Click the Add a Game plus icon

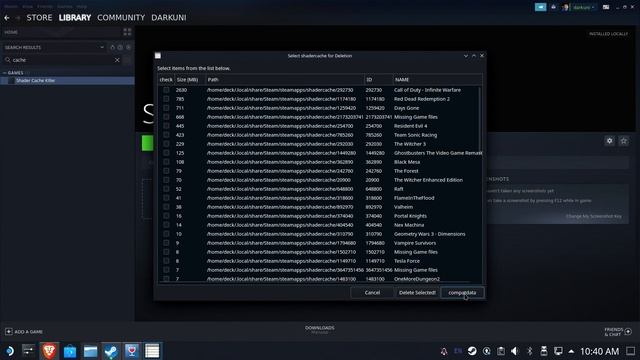point(9,331)
